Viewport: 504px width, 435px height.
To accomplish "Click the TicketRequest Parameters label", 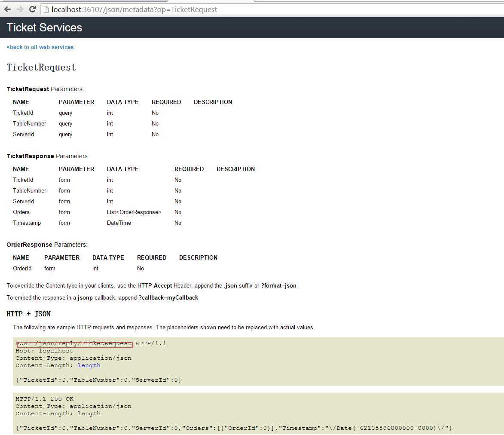I will point(45,89).
